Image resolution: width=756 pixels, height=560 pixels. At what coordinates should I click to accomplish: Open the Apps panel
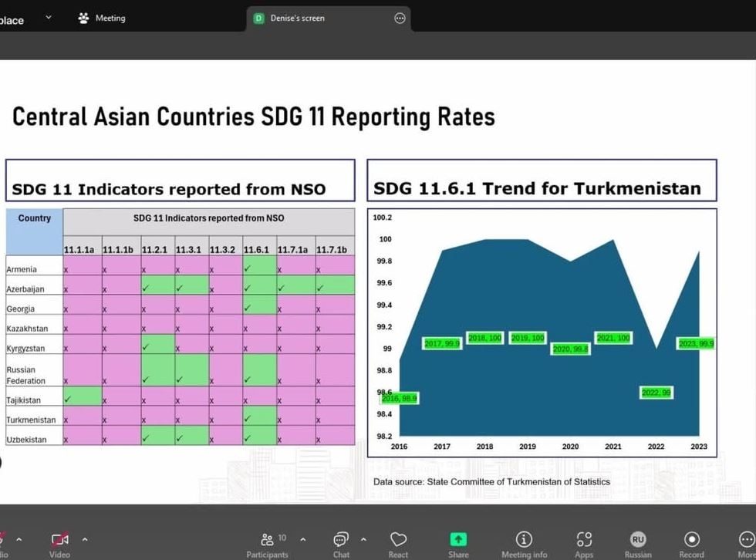[584, 540]
